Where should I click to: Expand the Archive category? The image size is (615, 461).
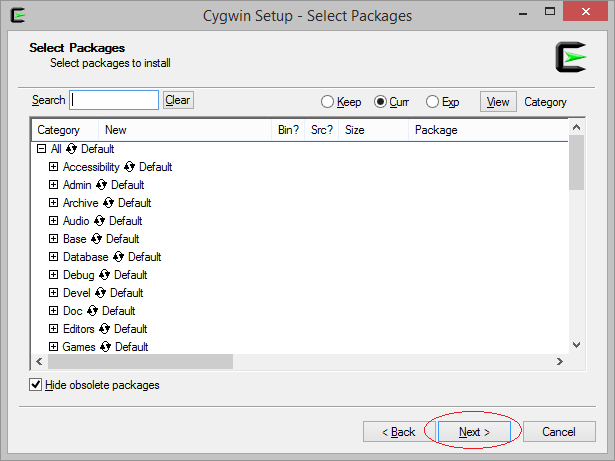tap(53, 203)
